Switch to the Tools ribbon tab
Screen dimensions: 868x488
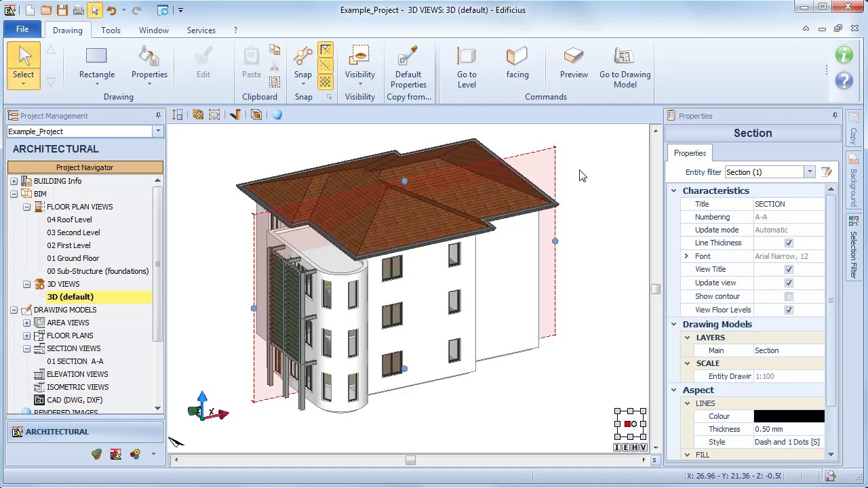[x=111, y=30]
